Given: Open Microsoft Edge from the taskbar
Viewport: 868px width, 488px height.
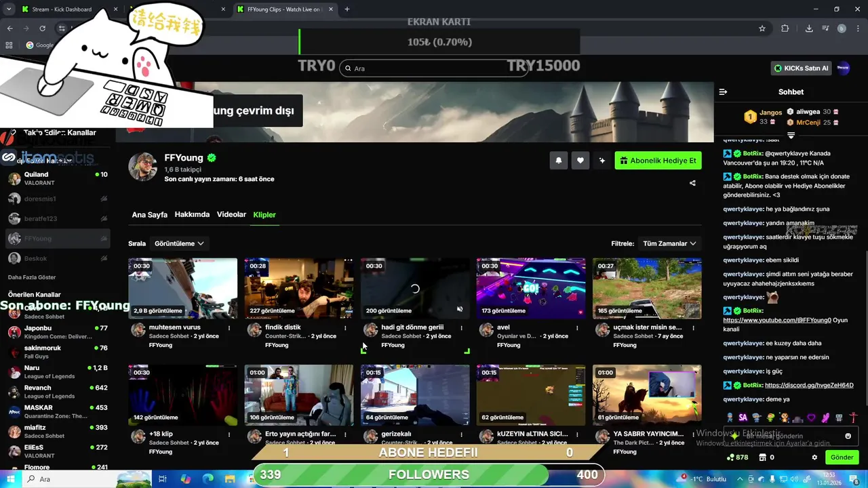Looking at the screenshot, I should (208, 479).
